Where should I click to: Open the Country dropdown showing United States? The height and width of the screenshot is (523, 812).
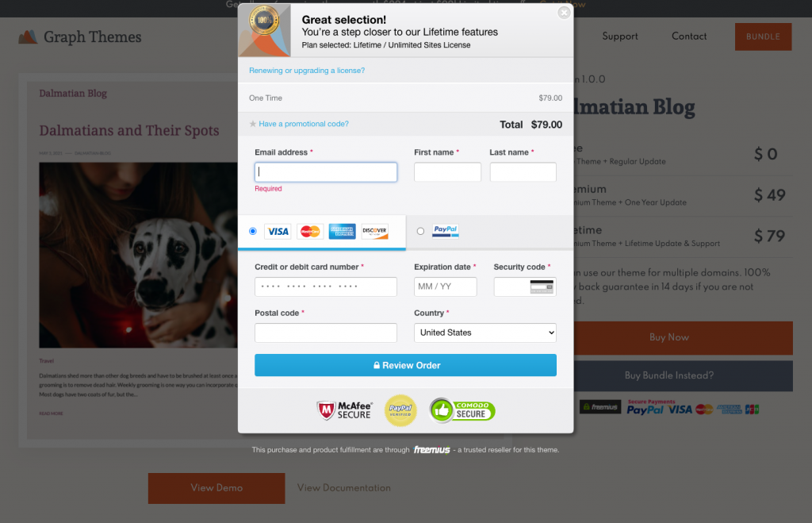tap(485, 333)
